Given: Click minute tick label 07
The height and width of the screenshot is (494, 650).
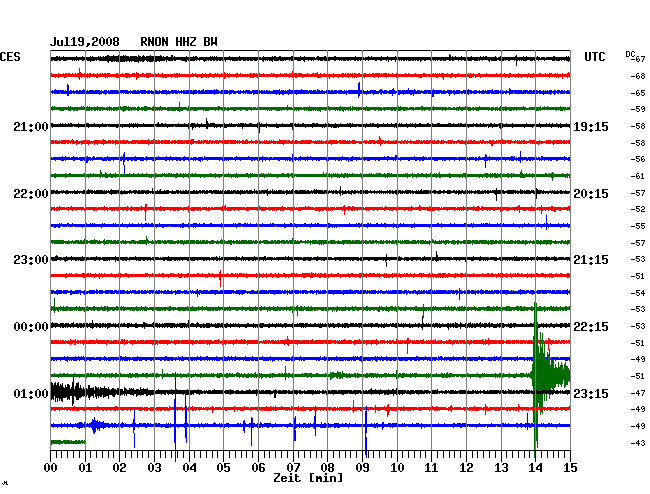Looking at the screenshot, I should pos(293,468).
